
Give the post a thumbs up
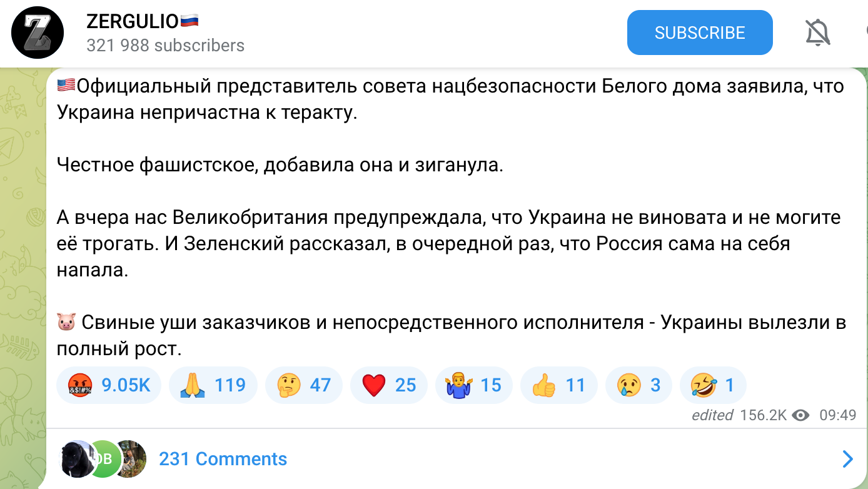558,385
